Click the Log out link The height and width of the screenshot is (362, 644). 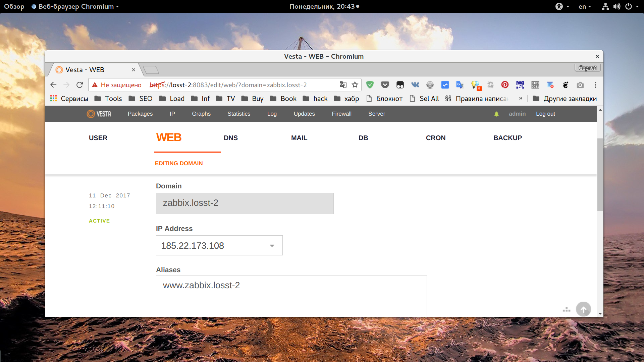[x=545, y=114]
